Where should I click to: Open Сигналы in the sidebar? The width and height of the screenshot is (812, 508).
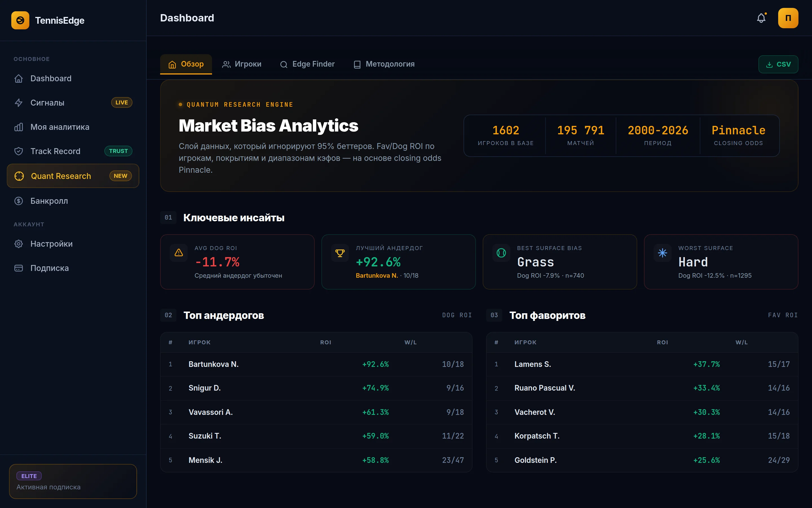point(73,102)
